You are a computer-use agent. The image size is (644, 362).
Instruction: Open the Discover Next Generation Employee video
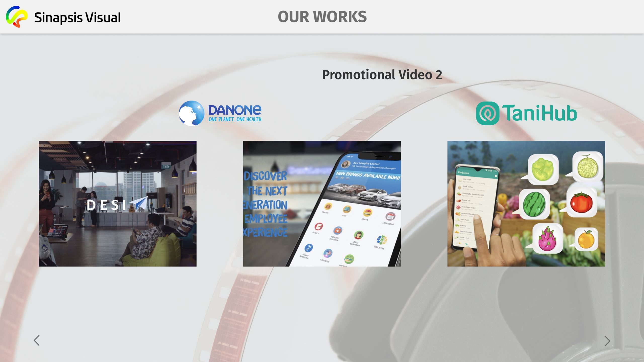pos(322,204)
